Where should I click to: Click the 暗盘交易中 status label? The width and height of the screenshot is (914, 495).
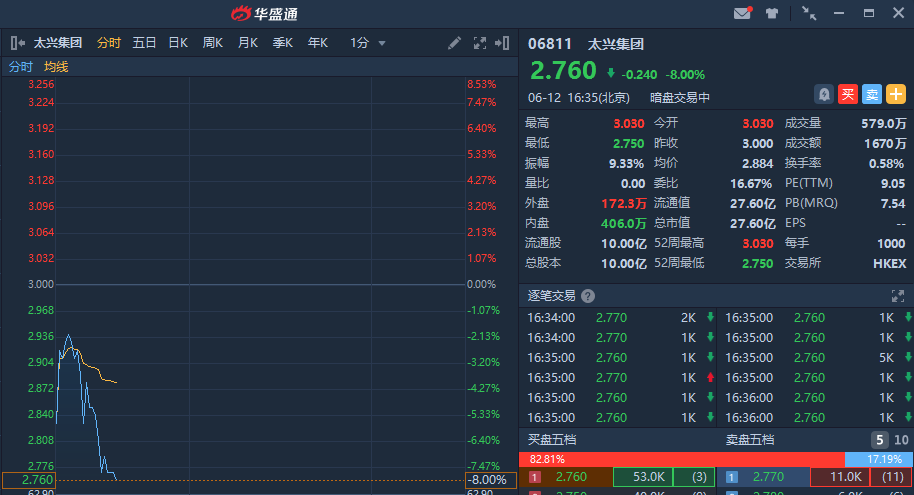pos(680,97)
